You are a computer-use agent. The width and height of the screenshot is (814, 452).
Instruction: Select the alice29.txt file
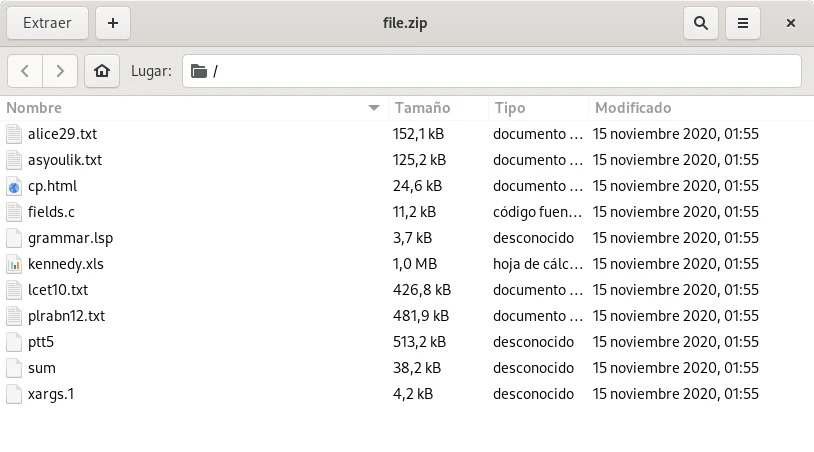tap(62, 134)
